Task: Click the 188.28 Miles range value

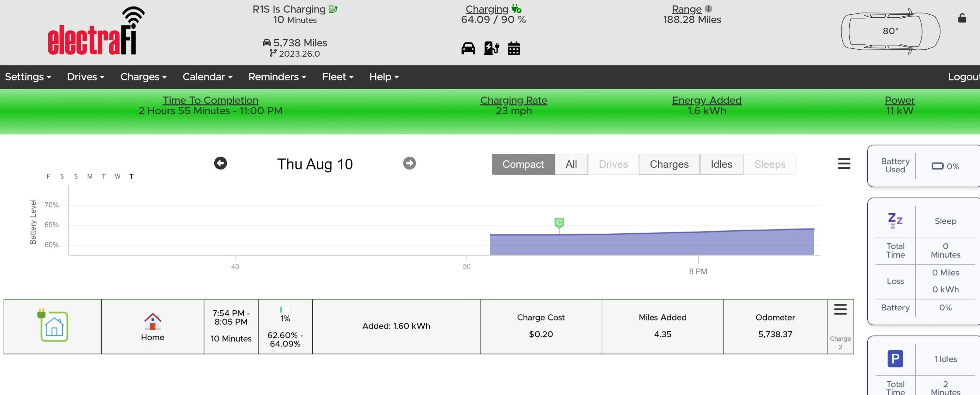Action: tap(692, 19)
